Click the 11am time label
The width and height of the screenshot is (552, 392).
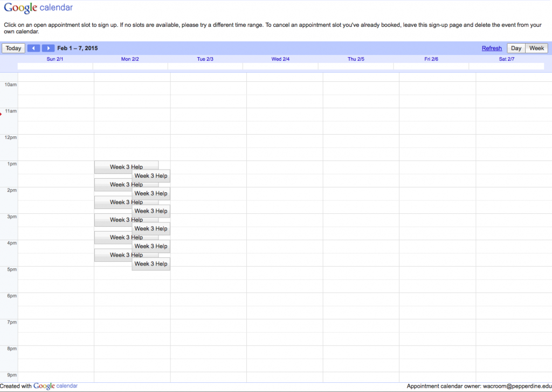[x=11, y=111]
